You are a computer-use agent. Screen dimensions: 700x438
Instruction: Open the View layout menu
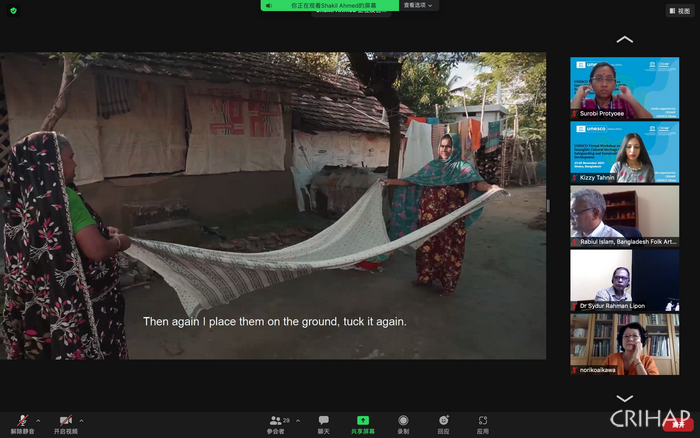click(678, 11)
